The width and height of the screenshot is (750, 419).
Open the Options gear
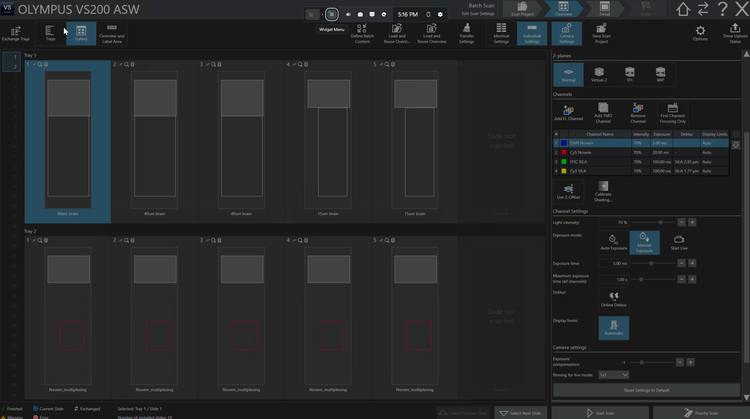(700, 32)
